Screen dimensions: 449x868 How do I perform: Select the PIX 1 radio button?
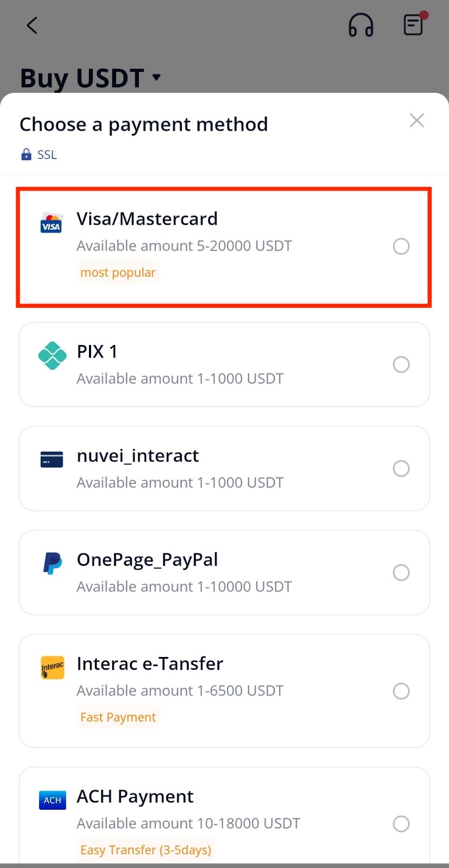(401, 365)
